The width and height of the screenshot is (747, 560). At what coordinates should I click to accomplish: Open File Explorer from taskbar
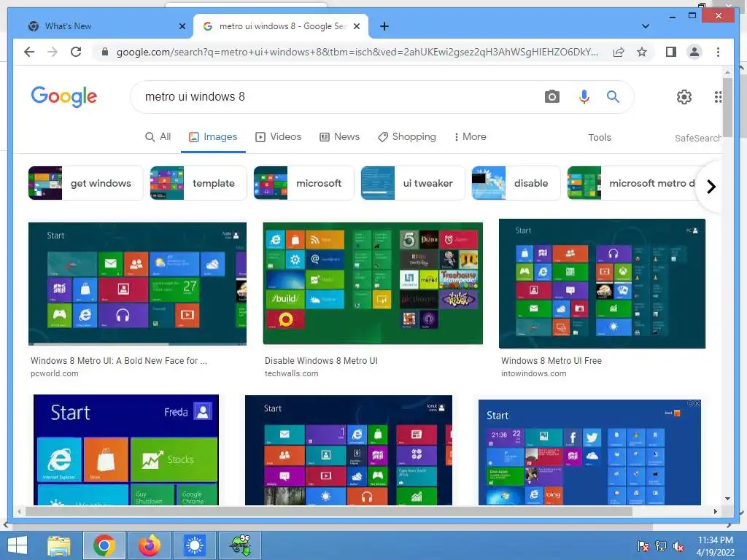59,545
